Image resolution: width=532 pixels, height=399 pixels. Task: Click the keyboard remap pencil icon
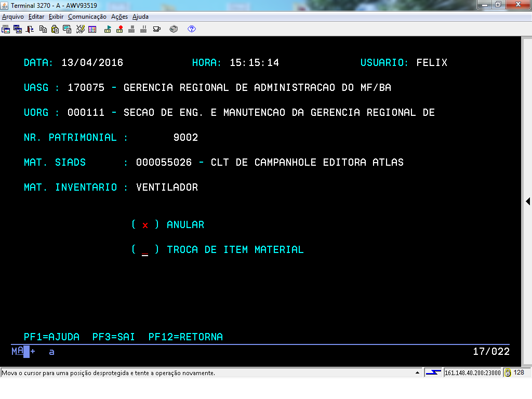click(80, 29)
